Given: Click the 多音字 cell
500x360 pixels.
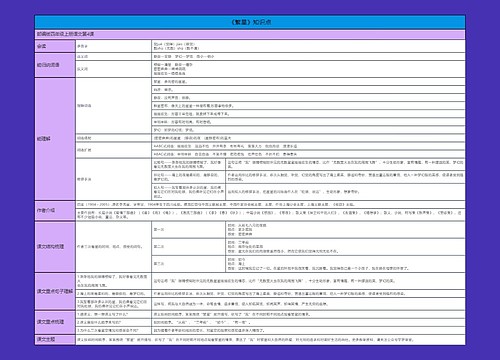Looking at the screenshot, I should (113, 46).
